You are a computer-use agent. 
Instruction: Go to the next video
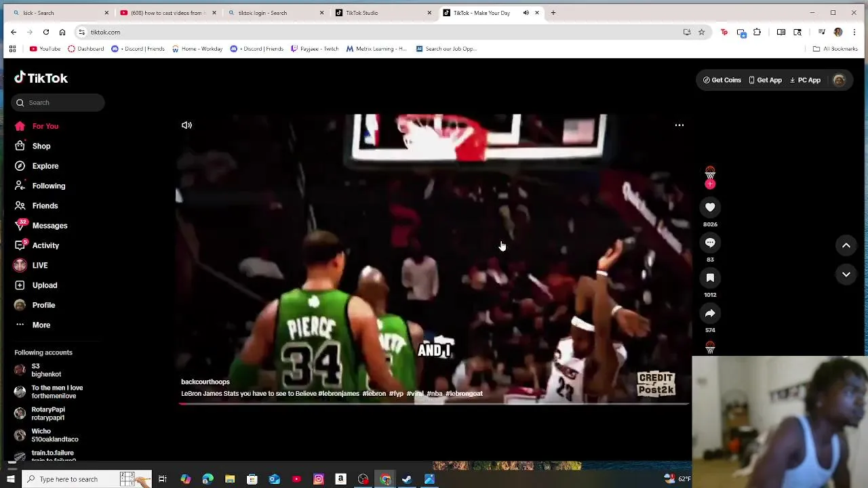(x=846, y=274)
